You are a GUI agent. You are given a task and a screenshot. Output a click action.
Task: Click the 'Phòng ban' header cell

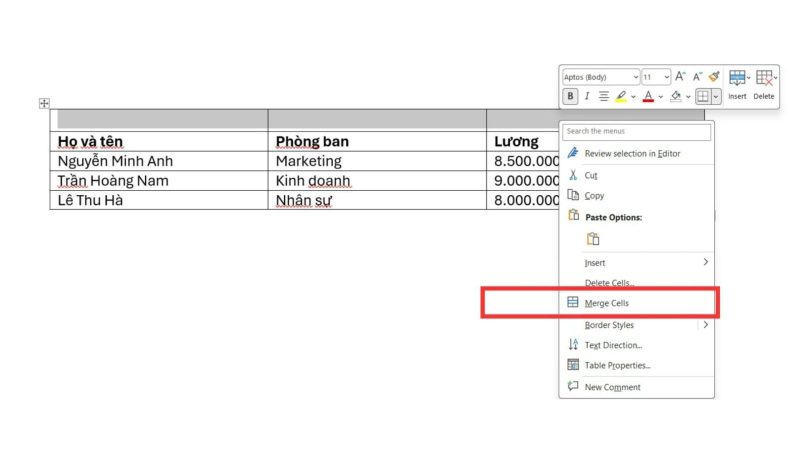pyautogui.click(x=377, y=141)
